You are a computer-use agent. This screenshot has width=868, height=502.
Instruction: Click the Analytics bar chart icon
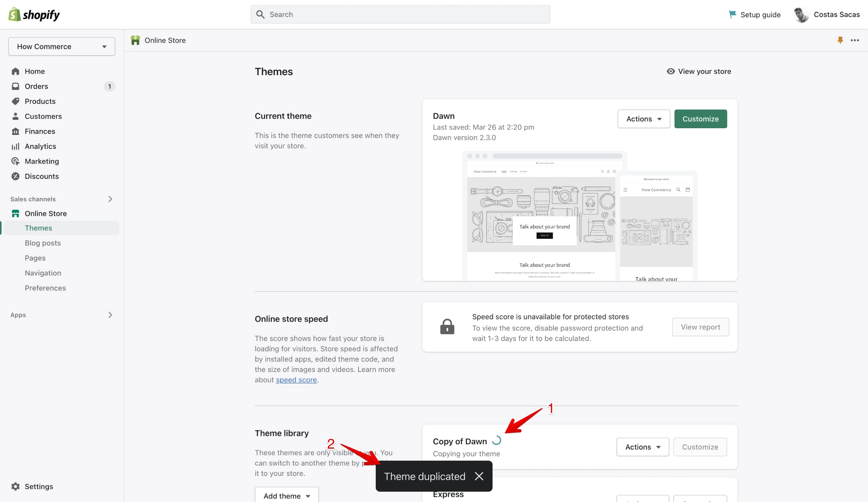15,146
